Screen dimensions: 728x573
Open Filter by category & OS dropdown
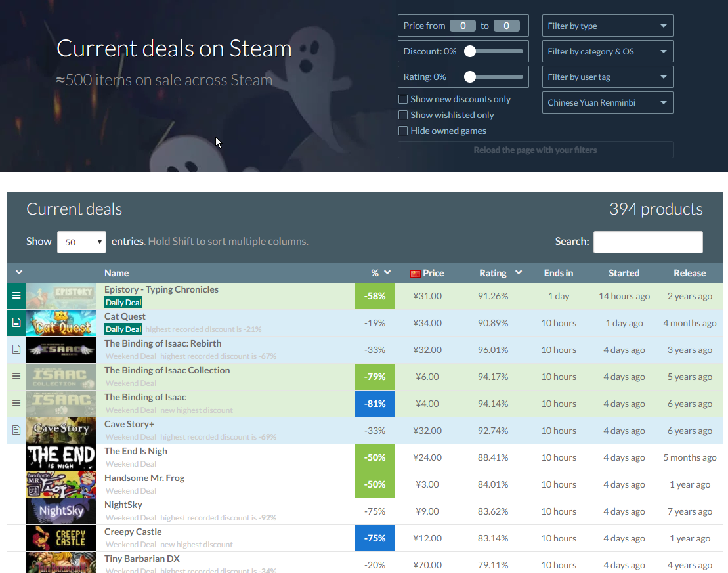(x=607, y=51)
